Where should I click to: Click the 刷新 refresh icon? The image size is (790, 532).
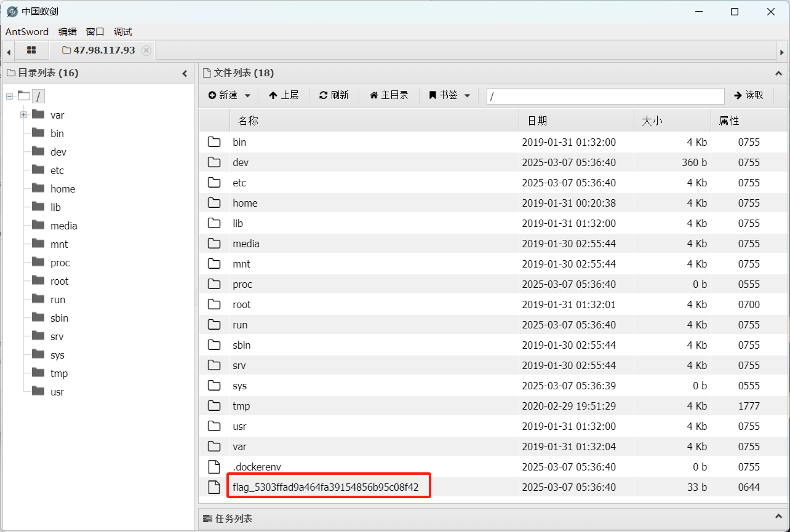(324, 95)
